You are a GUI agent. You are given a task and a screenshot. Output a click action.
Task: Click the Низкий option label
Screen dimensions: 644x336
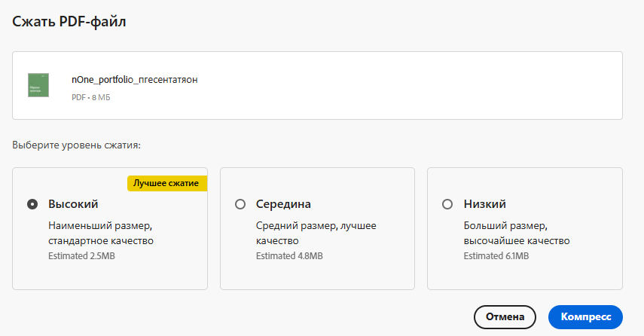tap(484, 204)
